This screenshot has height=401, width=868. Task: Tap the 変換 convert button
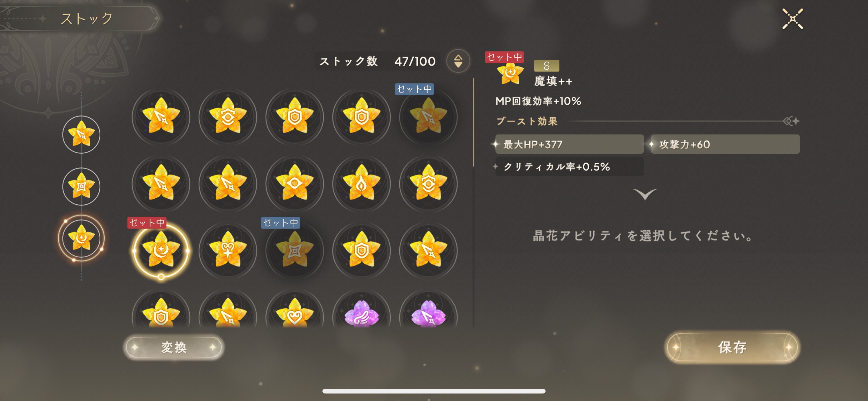coord(174,347)
